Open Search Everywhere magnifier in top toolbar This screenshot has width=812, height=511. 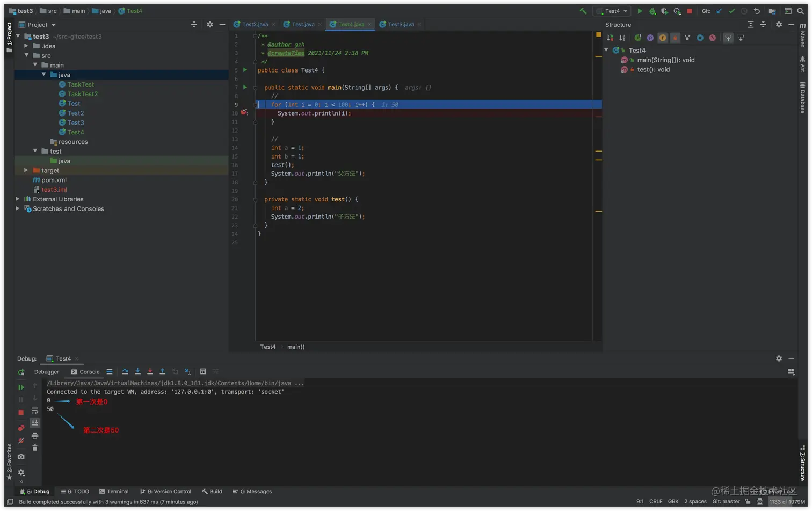(x=800, y=11)
